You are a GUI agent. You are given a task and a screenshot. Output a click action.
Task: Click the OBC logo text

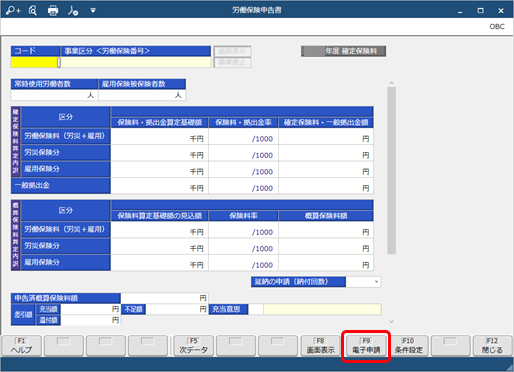(x=497, y=26)
